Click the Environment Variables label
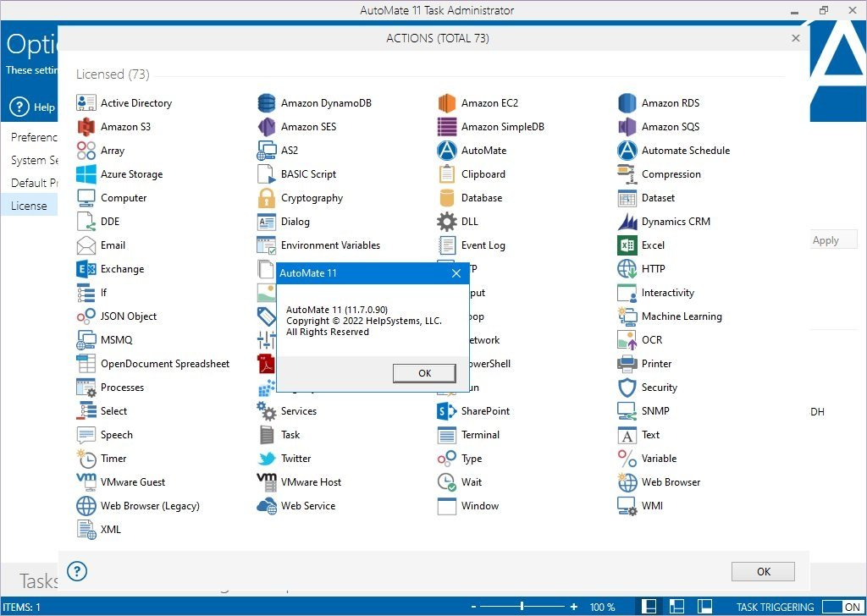Viewport: 867px width, 616px height. tap(331, 245)
